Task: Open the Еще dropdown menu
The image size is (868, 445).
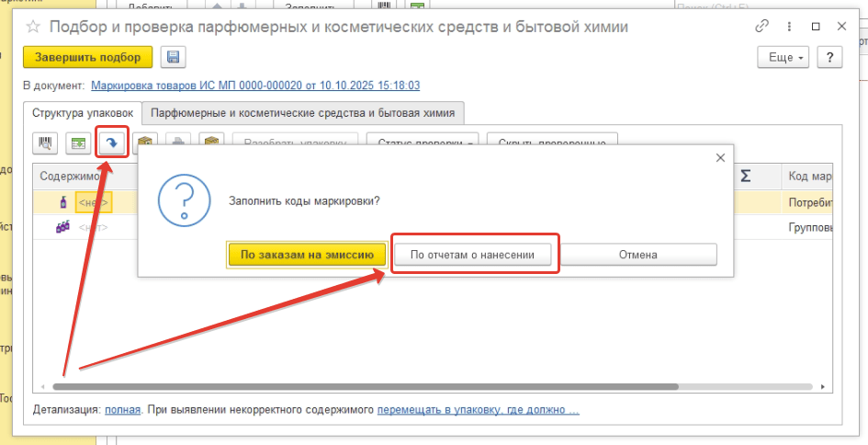Action: pyautogui.click(x=785, y=57)
